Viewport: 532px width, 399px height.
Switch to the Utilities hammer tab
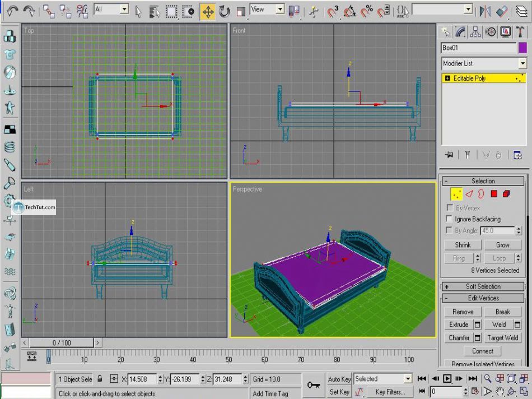click(x=520, y=32)
